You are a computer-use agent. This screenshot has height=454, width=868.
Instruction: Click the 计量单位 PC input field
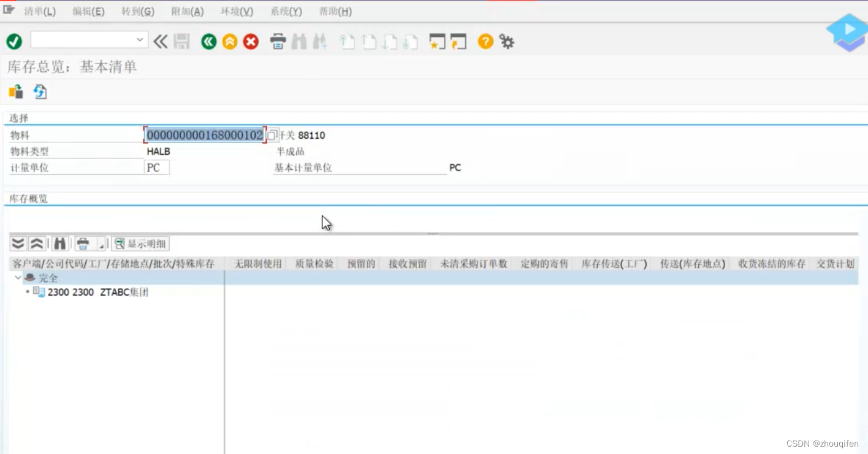coord(156,167)
